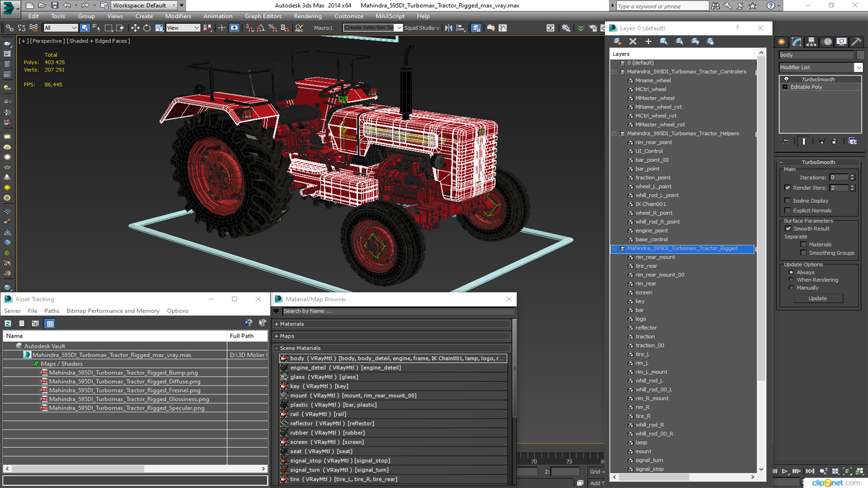
Task: Click Refresh icon in Asset Tracking
Action: (8, 323)
